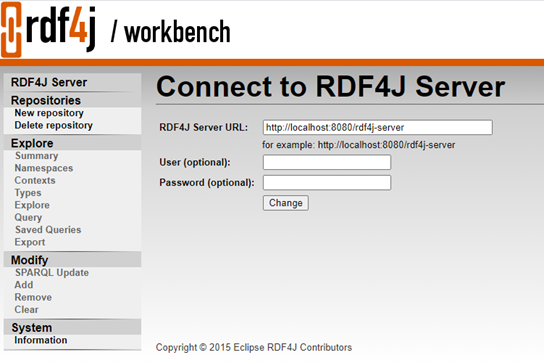
Task: Open the Summary link under Explore
Action: pyautogui.click(x=36, y=156)
